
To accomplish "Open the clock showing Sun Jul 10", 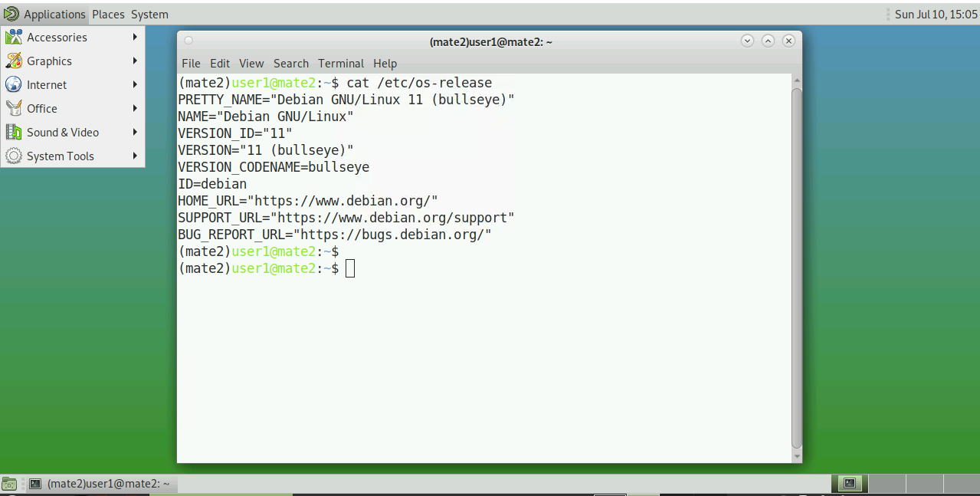I will pos(936,14).
